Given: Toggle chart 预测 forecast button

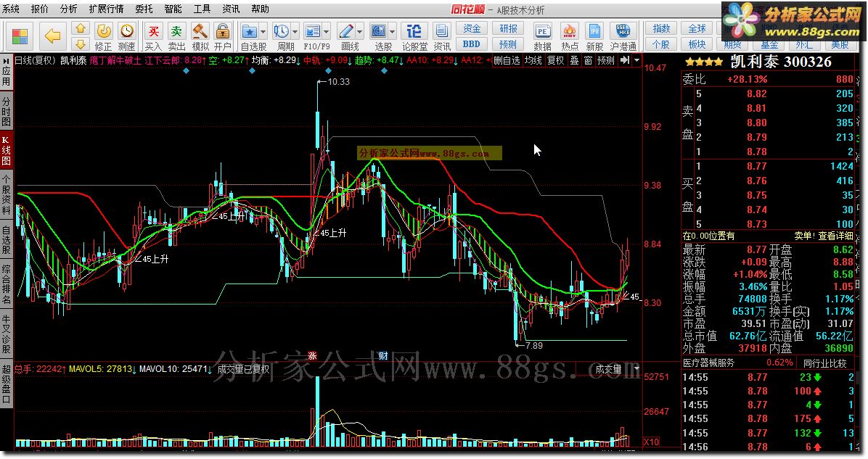Looking at the screenshot, I should pos(605,60).
